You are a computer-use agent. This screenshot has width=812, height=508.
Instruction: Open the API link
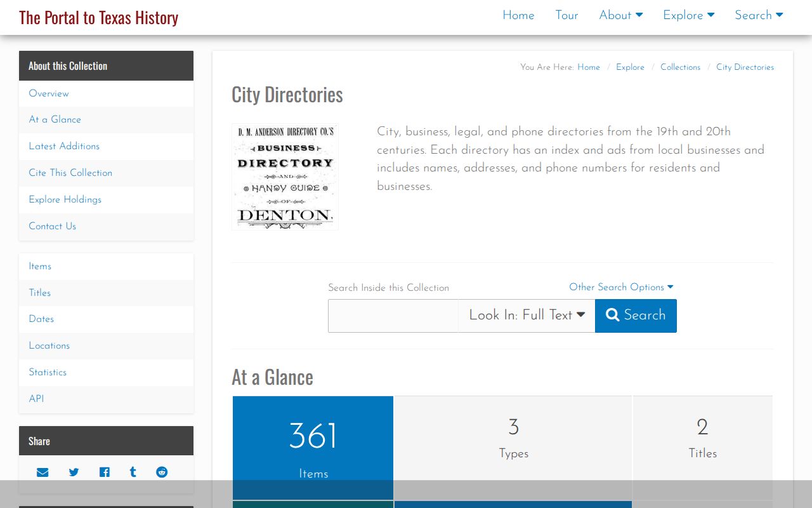(106, 399)
